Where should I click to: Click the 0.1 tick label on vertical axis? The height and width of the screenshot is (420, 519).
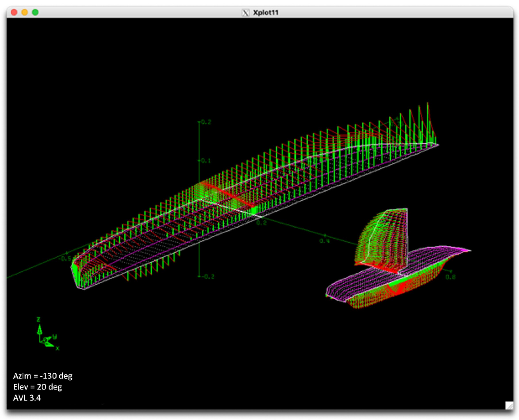coord(206,161)
